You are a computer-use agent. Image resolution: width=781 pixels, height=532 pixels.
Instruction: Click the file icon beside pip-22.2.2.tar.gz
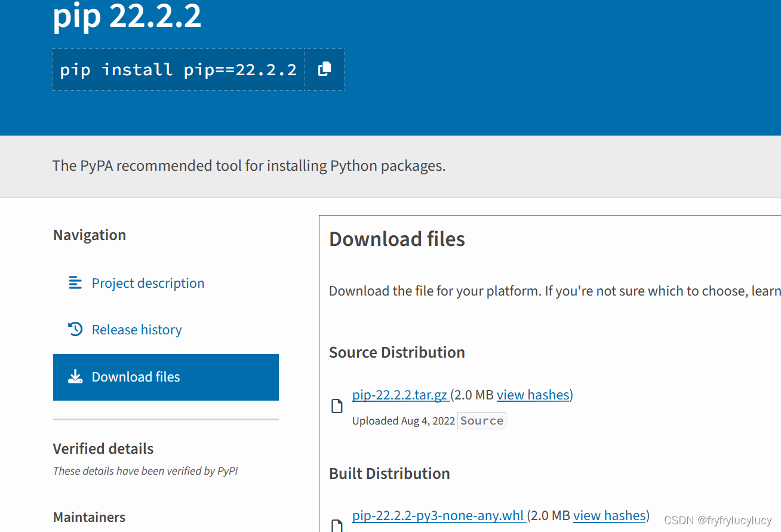pyautogui.click(x=337, y=407)
